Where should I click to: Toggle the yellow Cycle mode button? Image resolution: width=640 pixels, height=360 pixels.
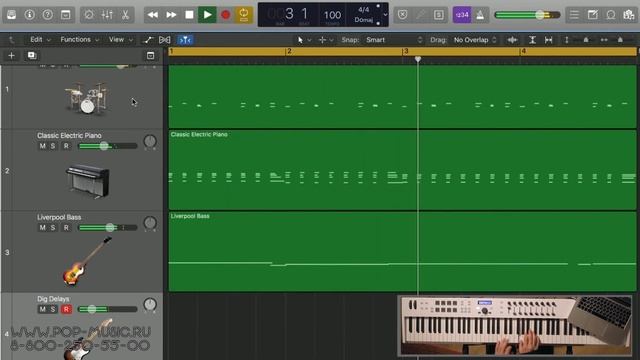point(244,15)
